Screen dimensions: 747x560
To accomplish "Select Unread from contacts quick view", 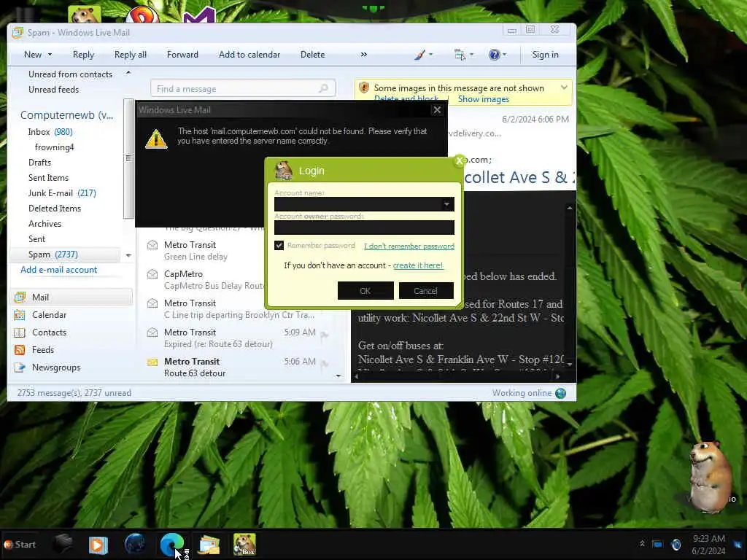I will 70,74.
